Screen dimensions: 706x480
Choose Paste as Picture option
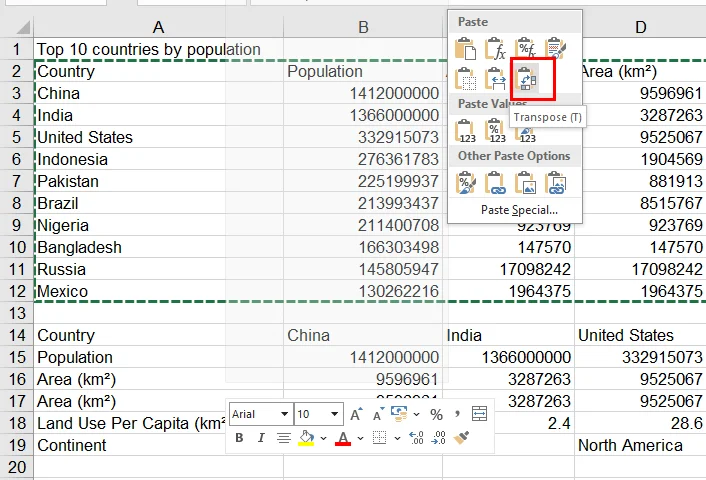point(526,183)
